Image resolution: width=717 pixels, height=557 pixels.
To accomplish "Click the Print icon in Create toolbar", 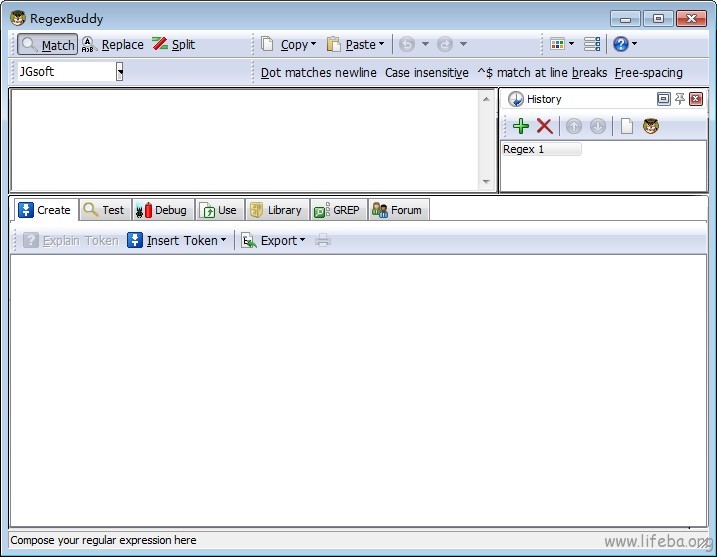I will point(323,241).
